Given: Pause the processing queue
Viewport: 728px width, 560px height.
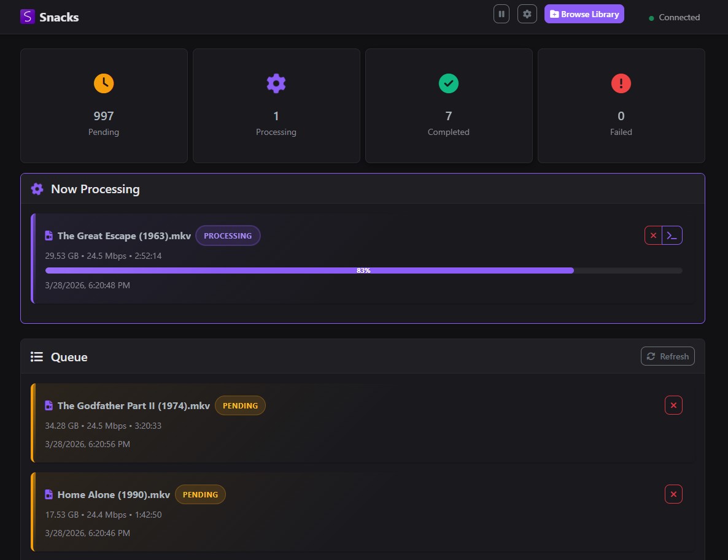Looking at the screenshot, I should click(501, 13).
